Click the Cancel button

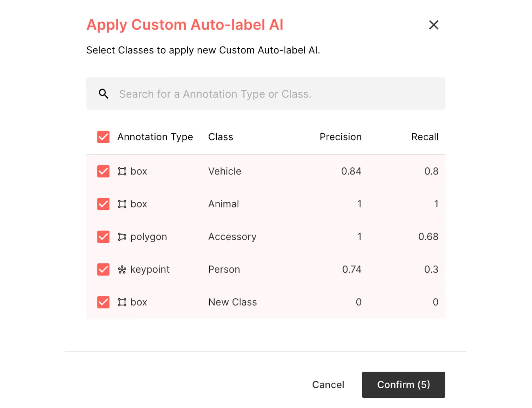tap(328, 385)
